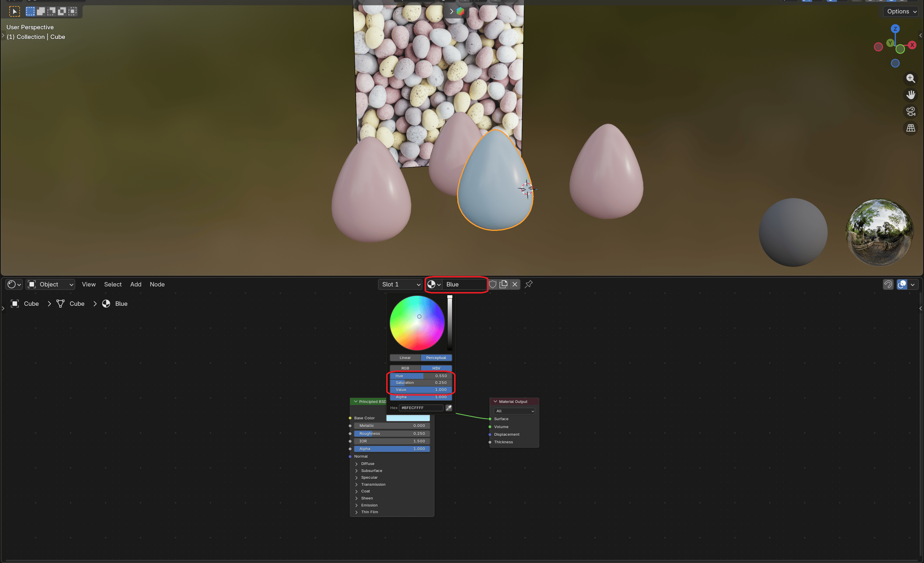Click the Metallic value field

391,426
